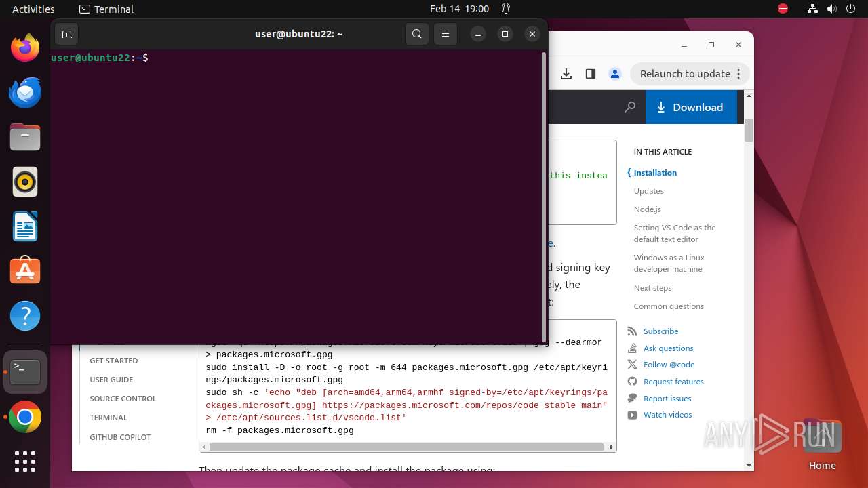The width and height of the screenshot is (868, 488).
Task: Click 'rm -f packages.microsoft.gpg' code line
Action: [279, 430]
